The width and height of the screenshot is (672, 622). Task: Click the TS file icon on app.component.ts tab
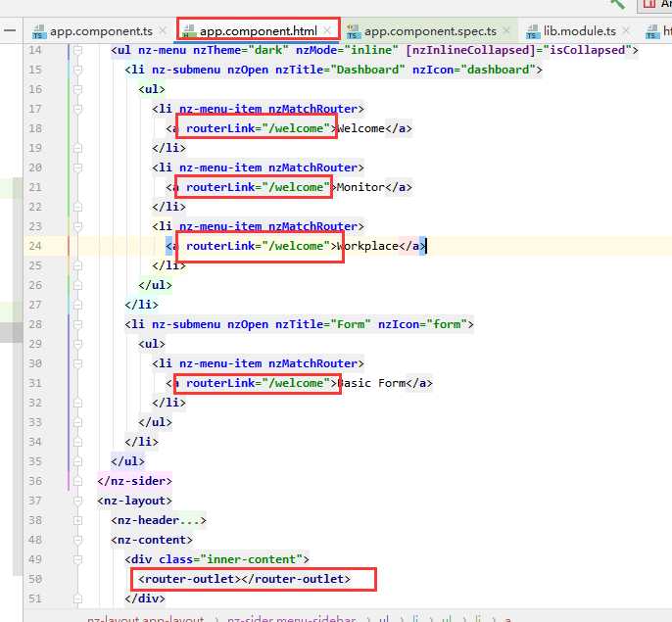point(39,31)
